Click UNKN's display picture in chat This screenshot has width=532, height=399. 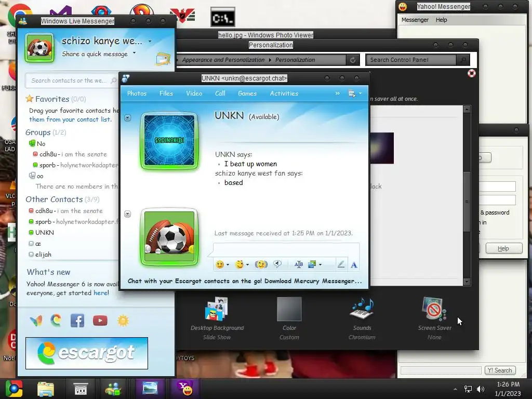(x=169, y=140)
